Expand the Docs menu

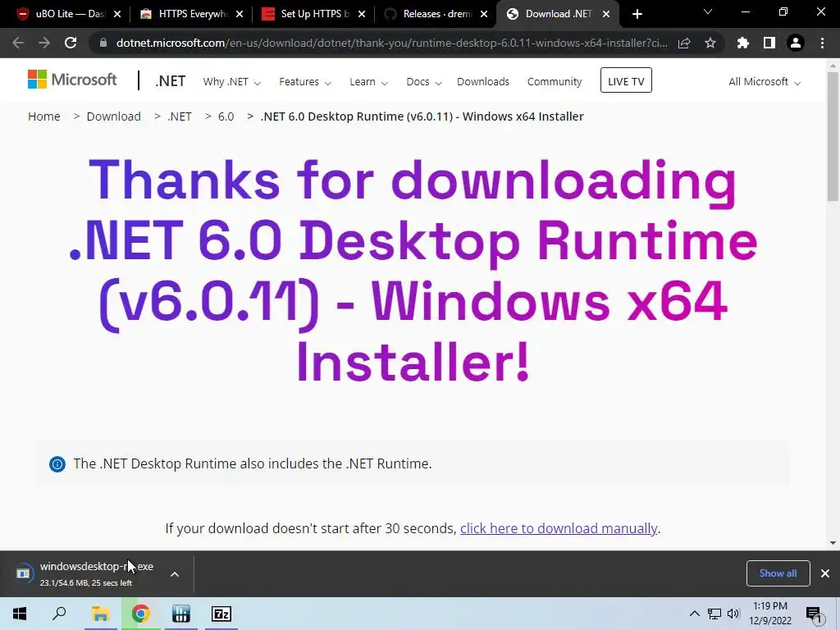424,82
